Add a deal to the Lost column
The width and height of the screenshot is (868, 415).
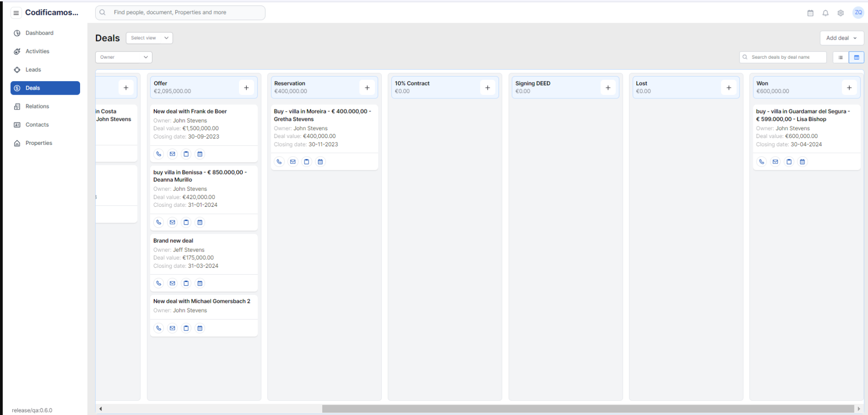728,87
